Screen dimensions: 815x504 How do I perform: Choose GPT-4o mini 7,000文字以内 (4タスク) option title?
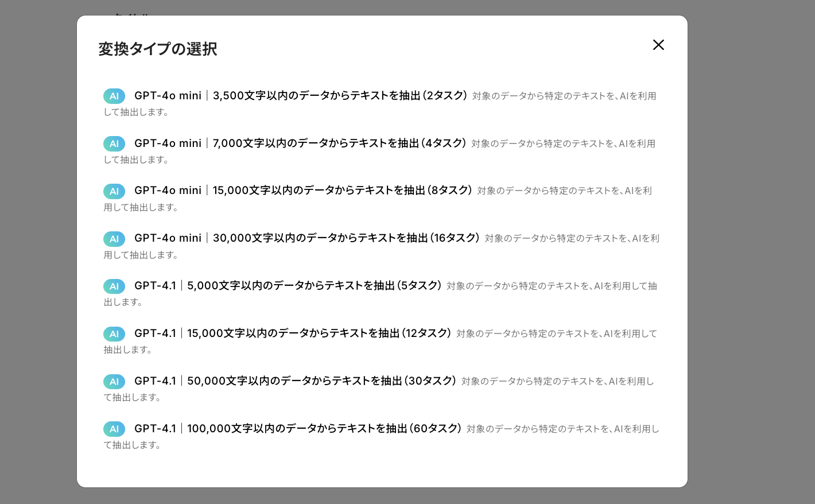click(x=300, y=144)
